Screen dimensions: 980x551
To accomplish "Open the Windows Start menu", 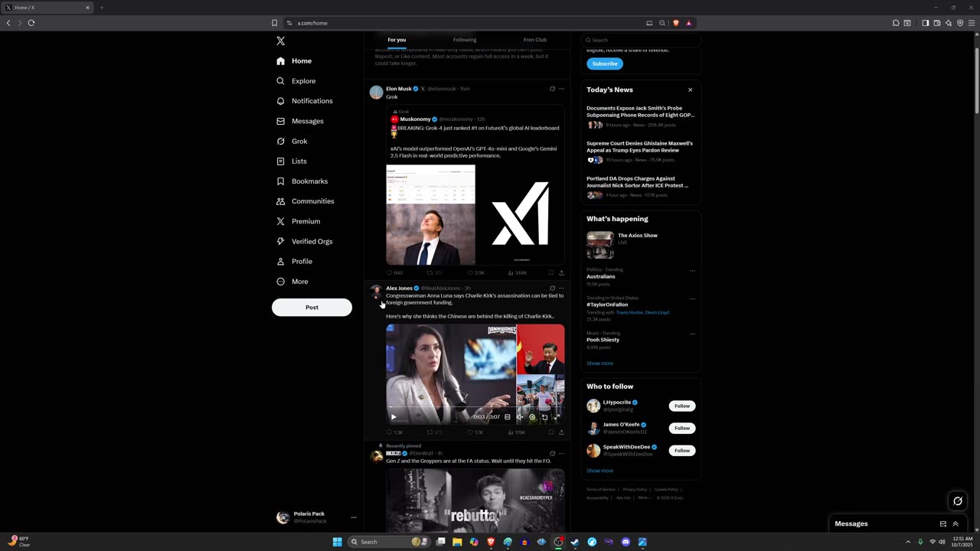I will click(337, 542).
